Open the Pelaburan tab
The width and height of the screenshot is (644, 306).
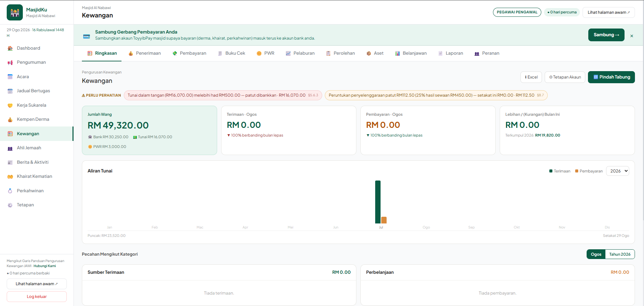[300, 53]
